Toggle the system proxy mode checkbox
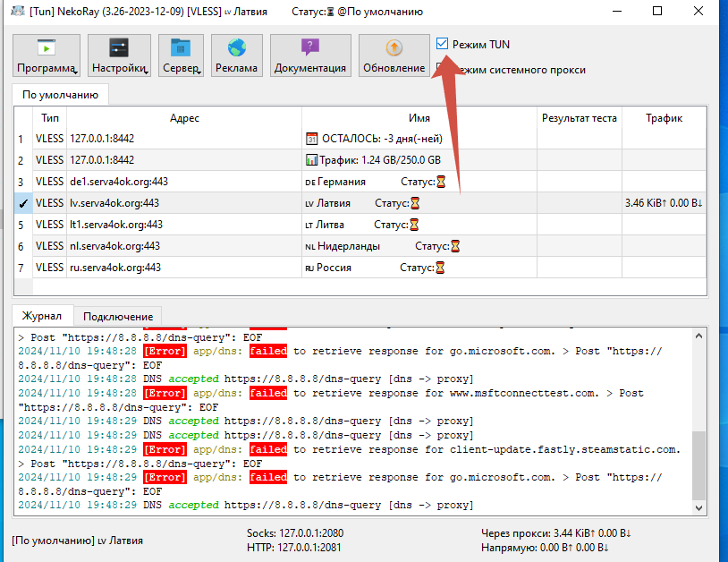Image resolution: width=728 pixels, height=562 pixels. click(443, 69)
